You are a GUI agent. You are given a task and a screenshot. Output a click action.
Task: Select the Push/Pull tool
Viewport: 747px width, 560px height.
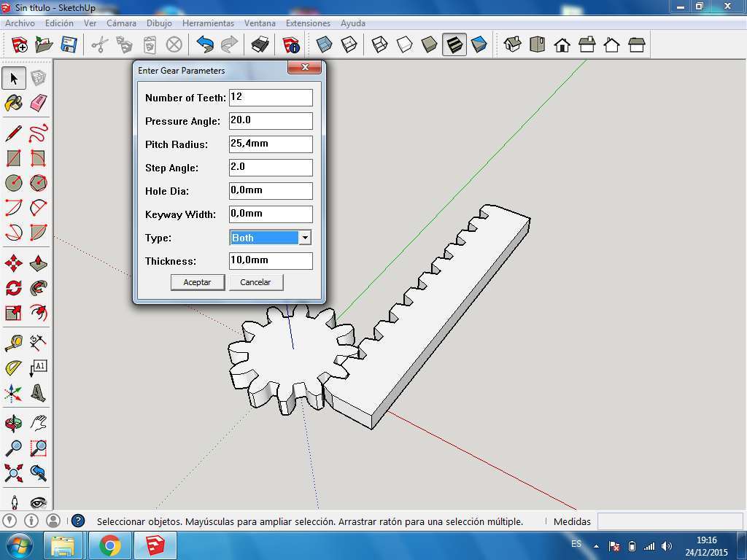38,262
